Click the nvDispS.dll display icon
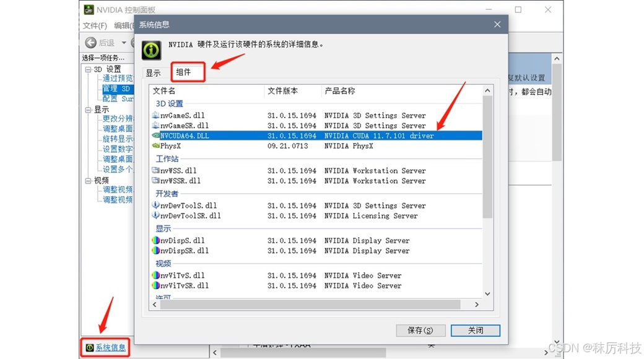The height and width of the screenshot is (359, 644). [155, 240]
